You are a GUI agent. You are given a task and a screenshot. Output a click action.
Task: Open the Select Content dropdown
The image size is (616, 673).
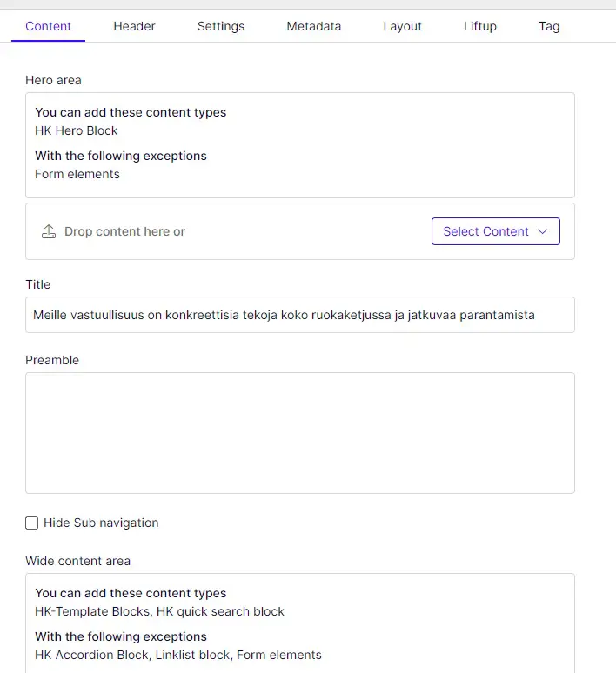click(494, 231)
